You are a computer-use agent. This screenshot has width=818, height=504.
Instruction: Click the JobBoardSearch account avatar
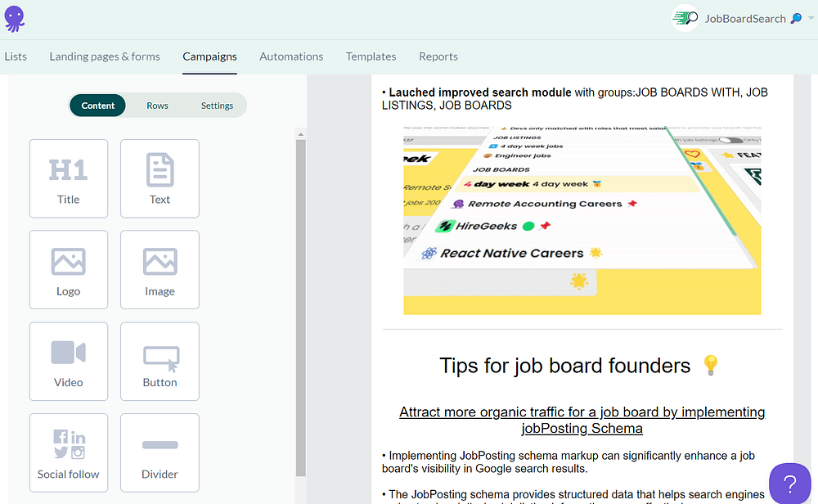(685, 18)
